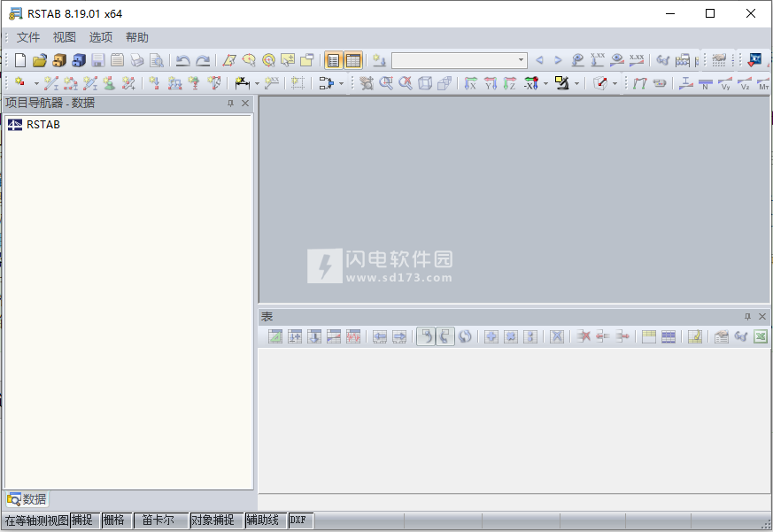
Task: Undo the last action
Action: (x=183, y=60)
